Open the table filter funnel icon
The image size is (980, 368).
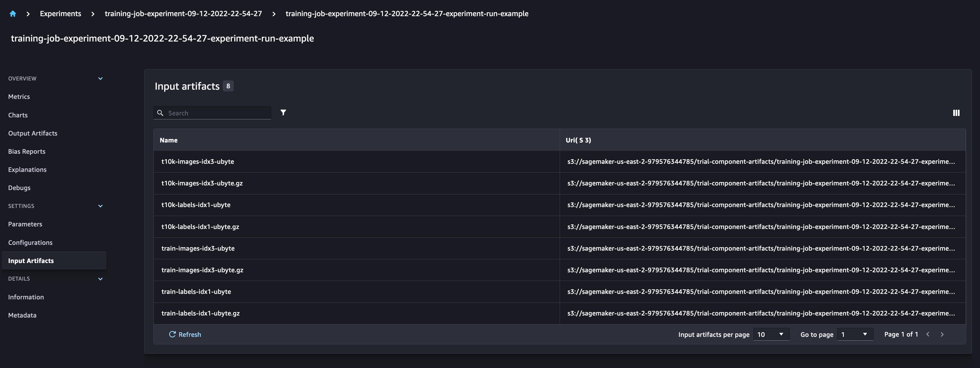[283, 113]
